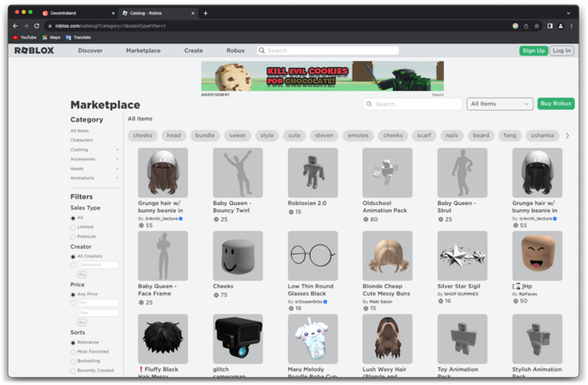The width and height of the screenshot is (588, 385).
Task: Open YouTube bookmark
Action: pyautogui.click(x=25, y=38)
